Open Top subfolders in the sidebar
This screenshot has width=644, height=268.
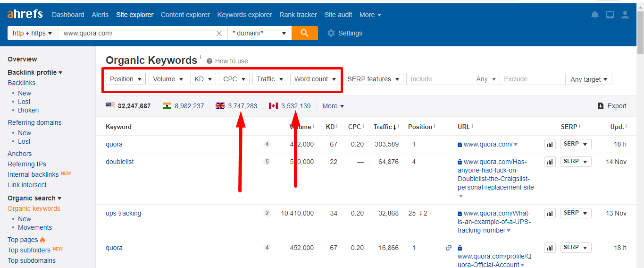pos(29,250)
